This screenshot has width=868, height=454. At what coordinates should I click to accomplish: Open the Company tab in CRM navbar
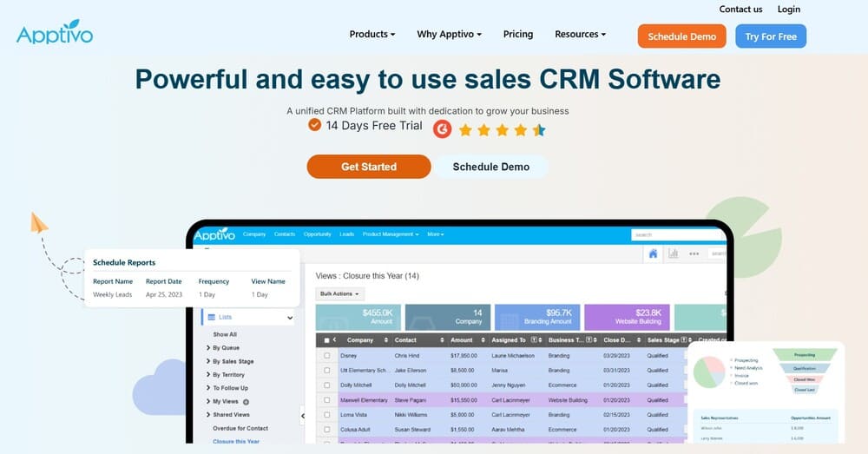click(254, 234)
